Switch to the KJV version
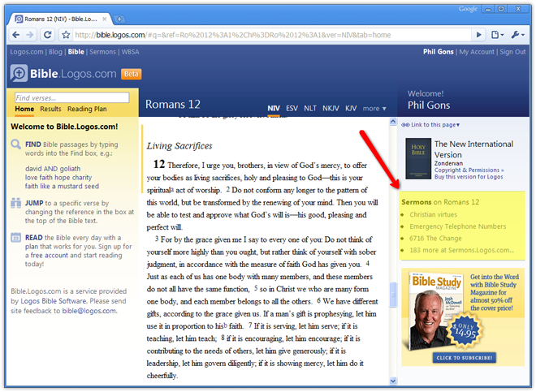Image resolution: width=536 pixels, height=392 pixels. pos(351,108)
